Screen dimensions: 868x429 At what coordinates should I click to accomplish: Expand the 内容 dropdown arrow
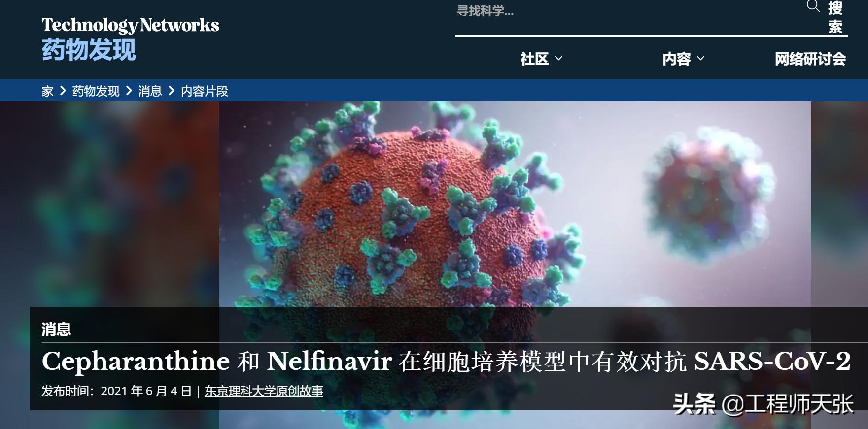click(700, 58)
